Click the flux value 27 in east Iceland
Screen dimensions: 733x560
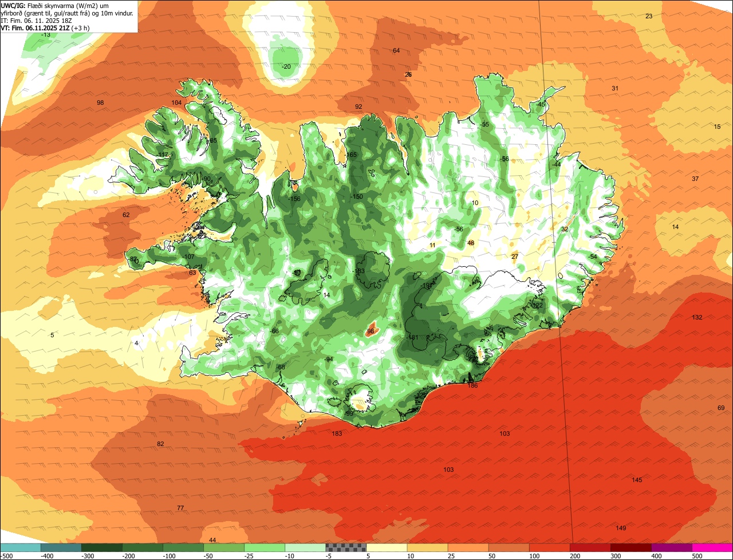tap(515, 257)
